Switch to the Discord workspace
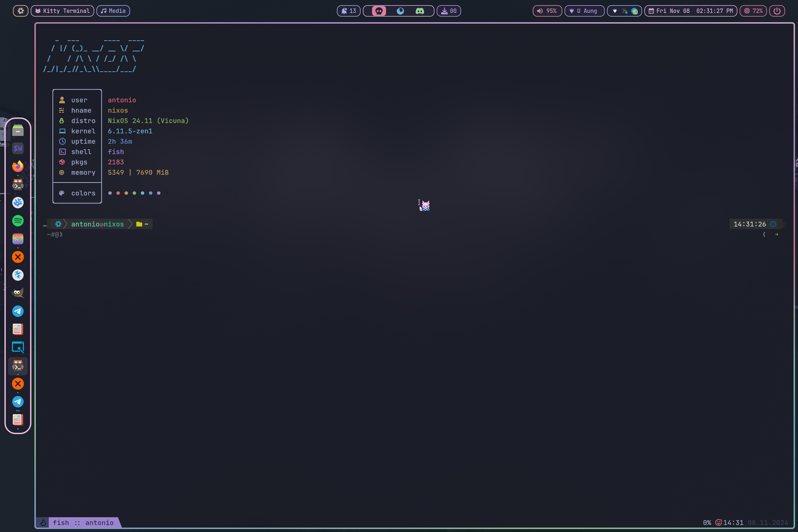 pos(420,11)
